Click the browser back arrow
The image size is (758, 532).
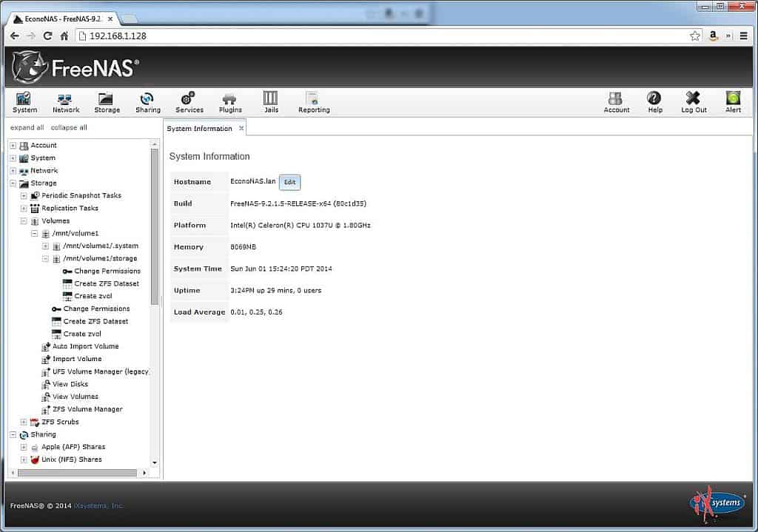click(x=15, y=36)
